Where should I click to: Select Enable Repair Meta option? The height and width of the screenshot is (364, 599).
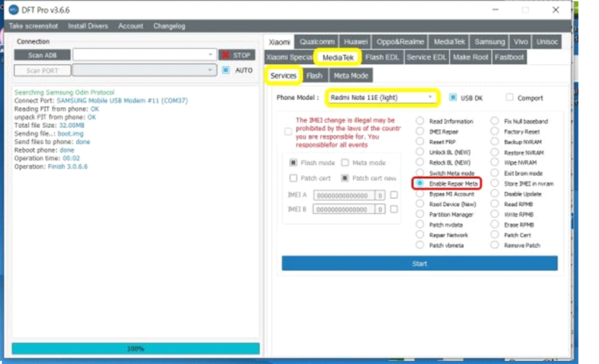pos(420,183)
